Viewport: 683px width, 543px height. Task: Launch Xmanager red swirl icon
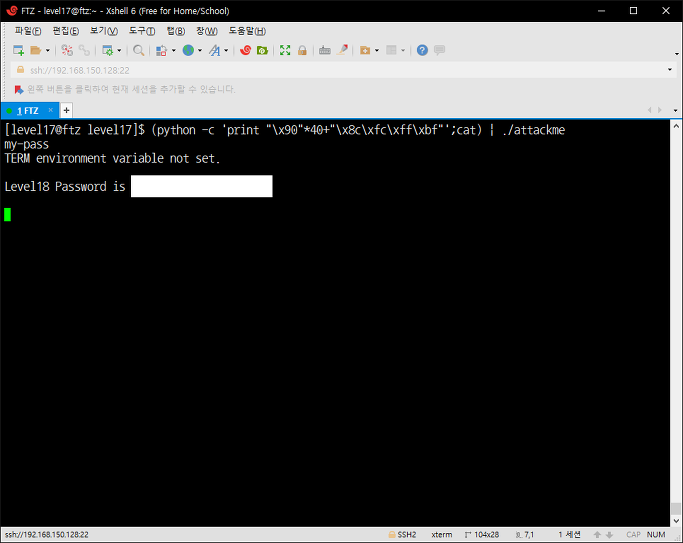(245, 51)
